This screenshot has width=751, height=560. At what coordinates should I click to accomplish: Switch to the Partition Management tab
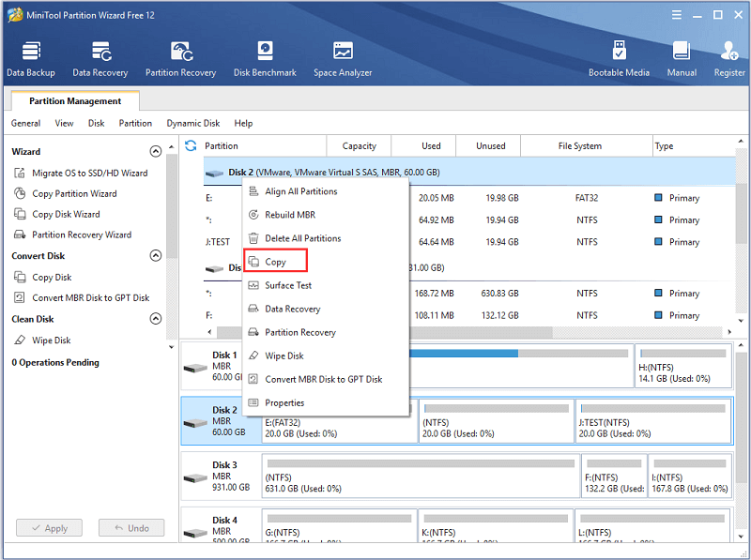(75, 101)
